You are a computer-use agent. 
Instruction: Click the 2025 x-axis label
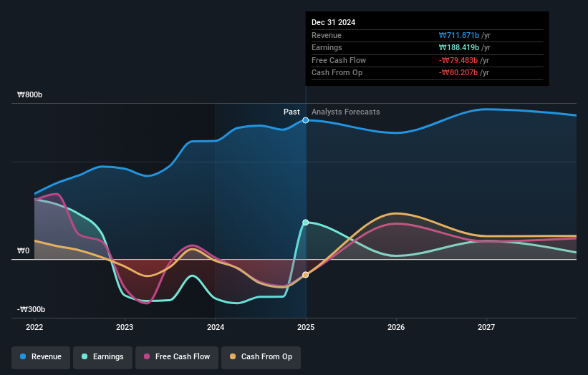pyautogui.click(x=306, y=328)
